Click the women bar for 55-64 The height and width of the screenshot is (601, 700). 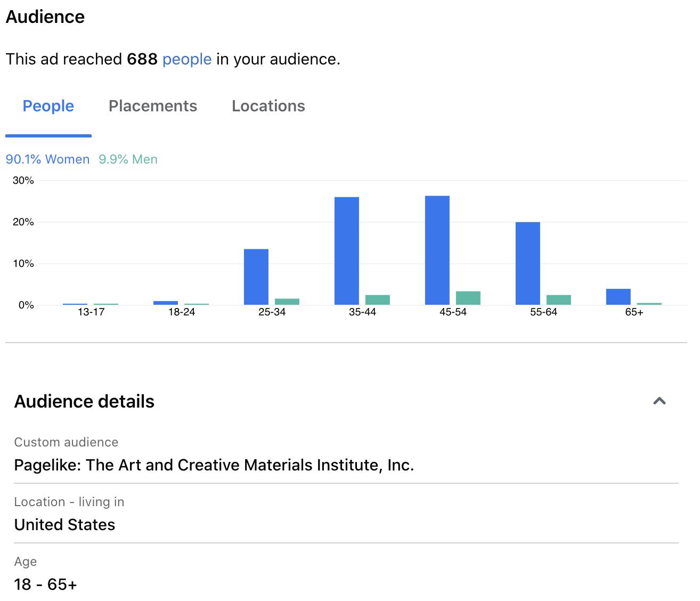[x=528, y=263]
